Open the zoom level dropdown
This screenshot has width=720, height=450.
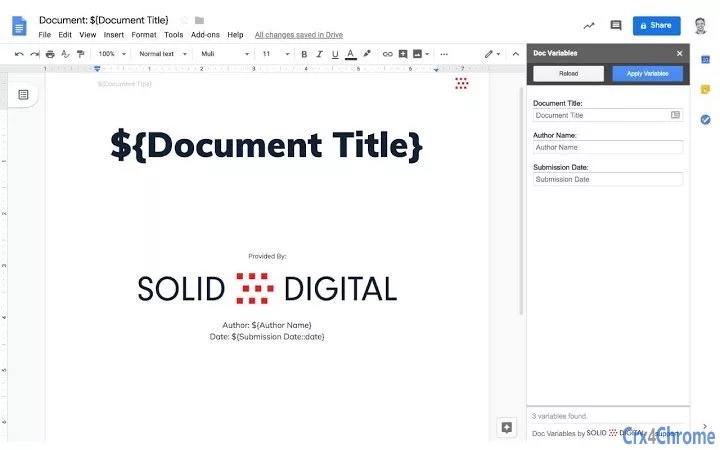tap(112, 54)
